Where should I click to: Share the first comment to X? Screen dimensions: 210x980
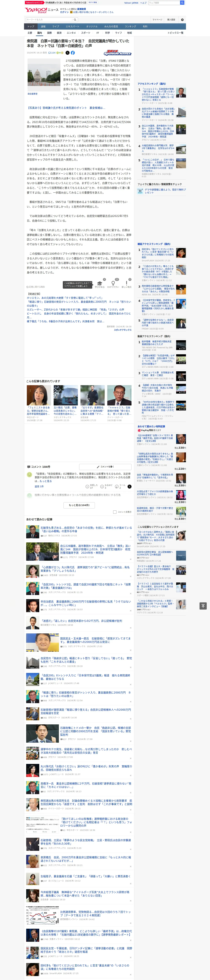point(130,487)
